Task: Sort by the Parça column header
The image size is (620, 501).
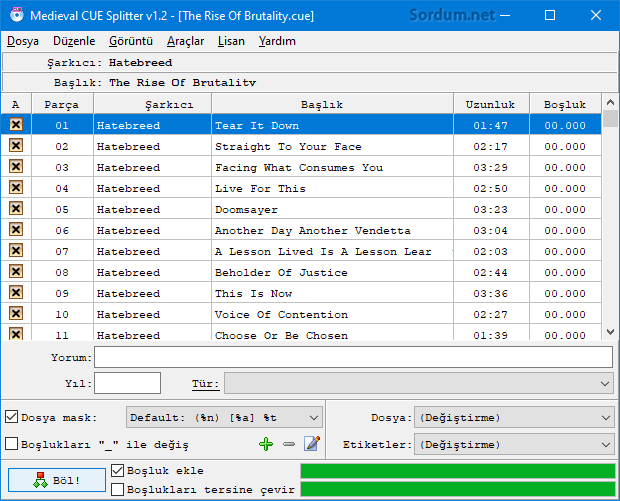Action: tap(62, 104)
